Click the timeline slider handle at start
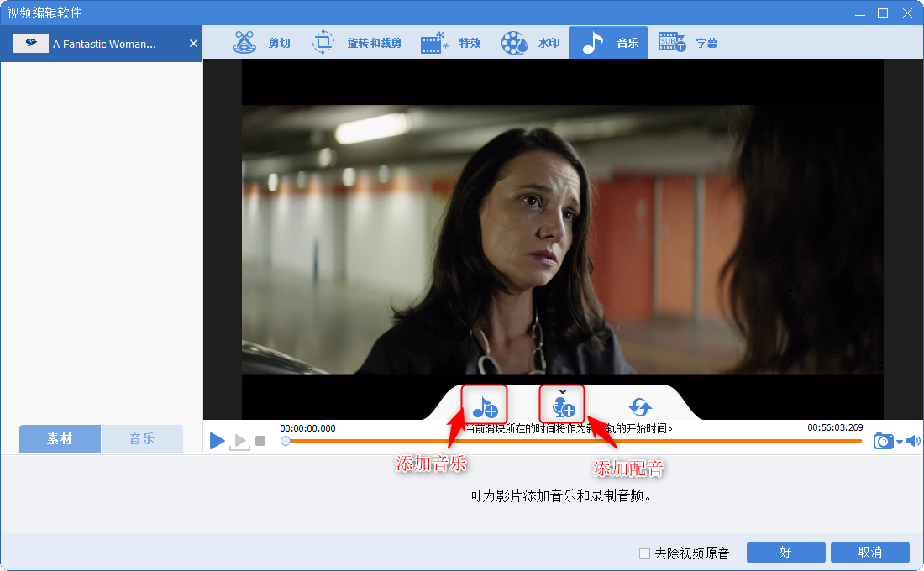Screen dimensions: 924x571 286,441
